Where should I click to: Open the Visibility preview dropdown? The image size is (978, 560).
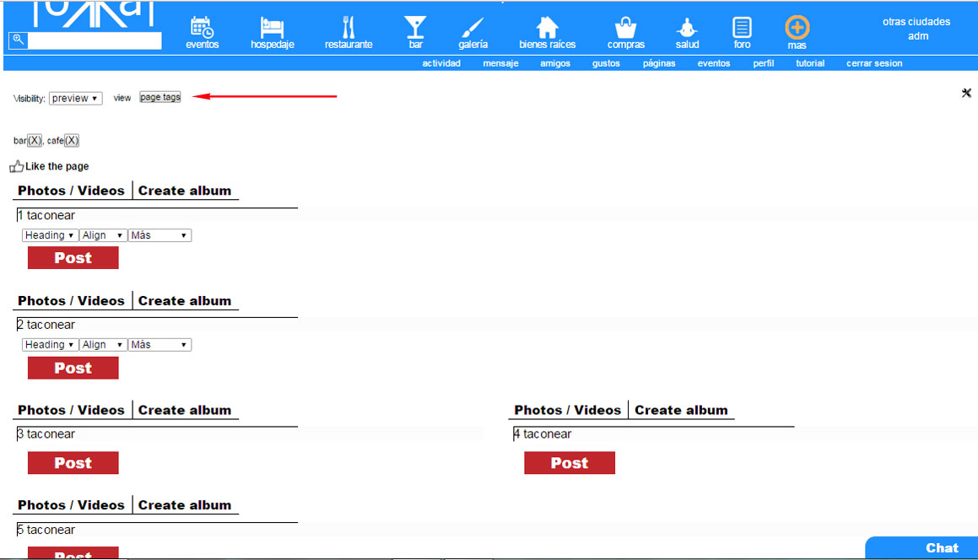[75, 99]
